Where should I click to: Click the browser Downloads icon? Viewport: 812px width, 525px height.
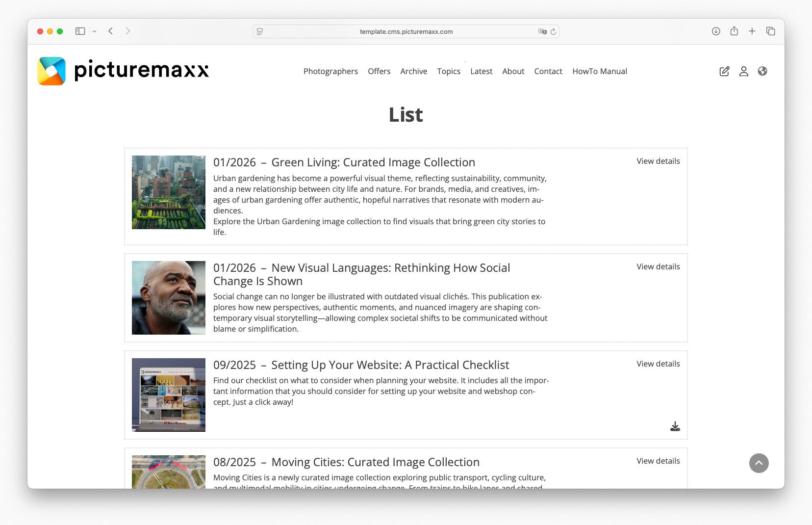pos(716,31)
